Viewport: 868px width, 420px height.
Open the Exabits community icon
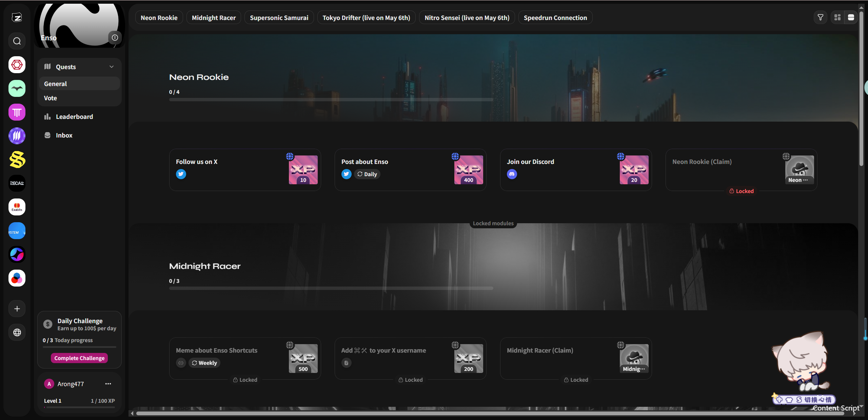pos(17,207)
